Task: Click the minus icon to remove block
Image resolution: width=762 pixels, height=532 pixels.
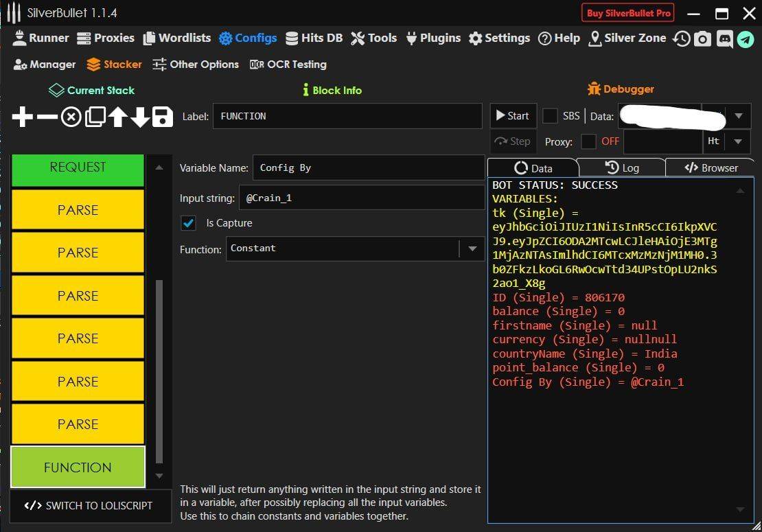Action: pyautogui.click(x=47, y=117)
